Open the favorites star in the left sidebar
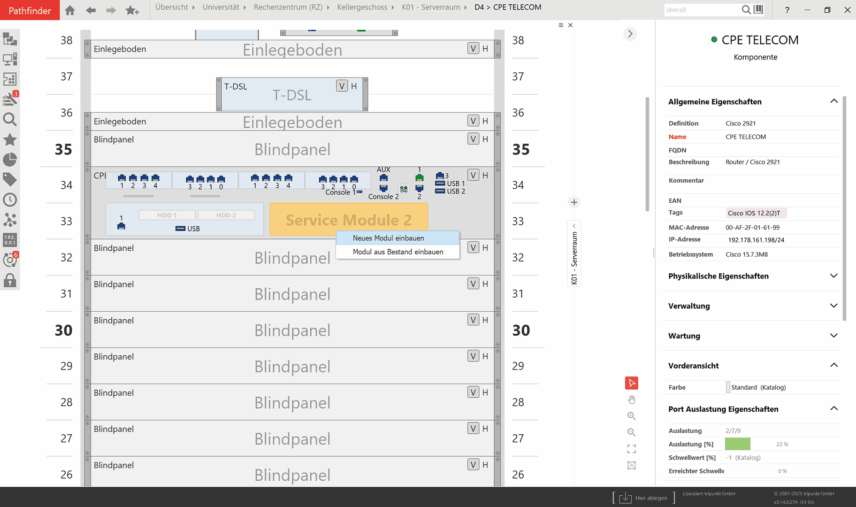Screen dimensions: 856x507 click(10, 139)
